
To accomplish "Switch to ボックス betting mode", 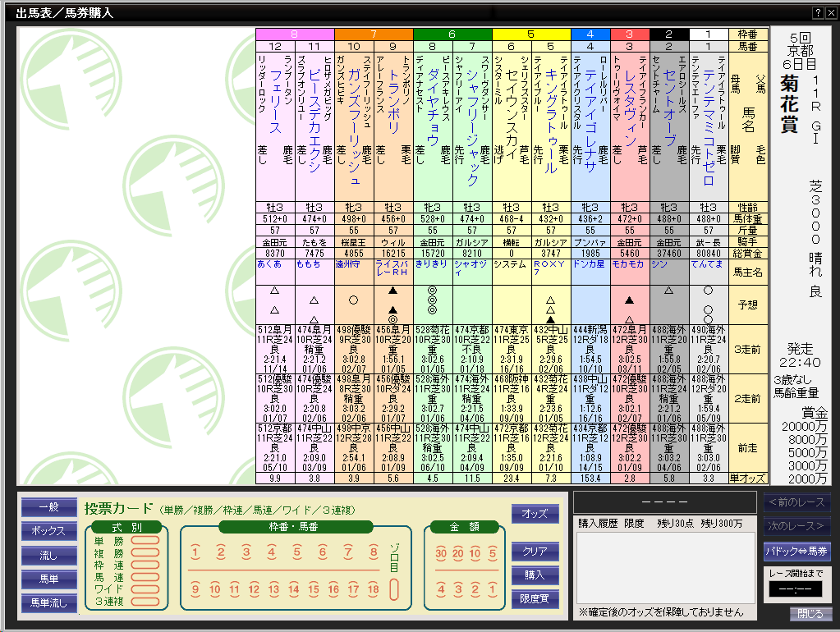I will click(48, 531).
